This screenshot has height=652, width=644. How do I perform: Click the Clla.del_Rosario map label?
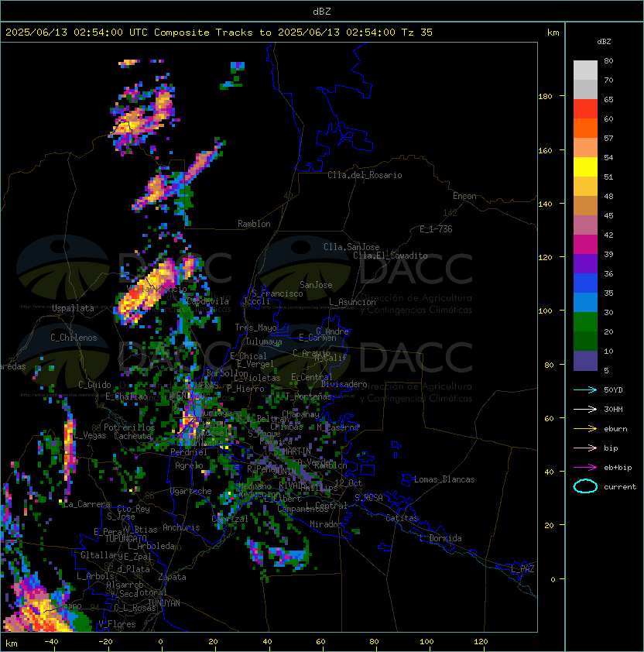tap(365, 175)
